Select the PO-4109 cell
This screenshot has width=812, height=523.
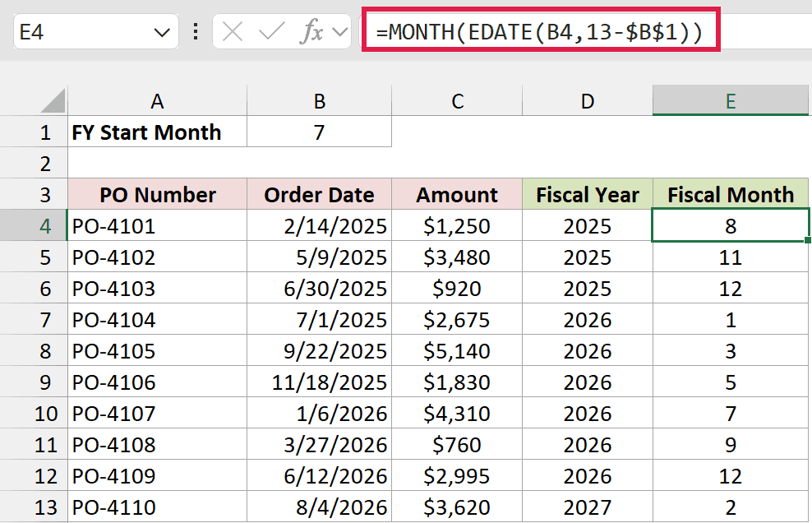click(158, 476)
